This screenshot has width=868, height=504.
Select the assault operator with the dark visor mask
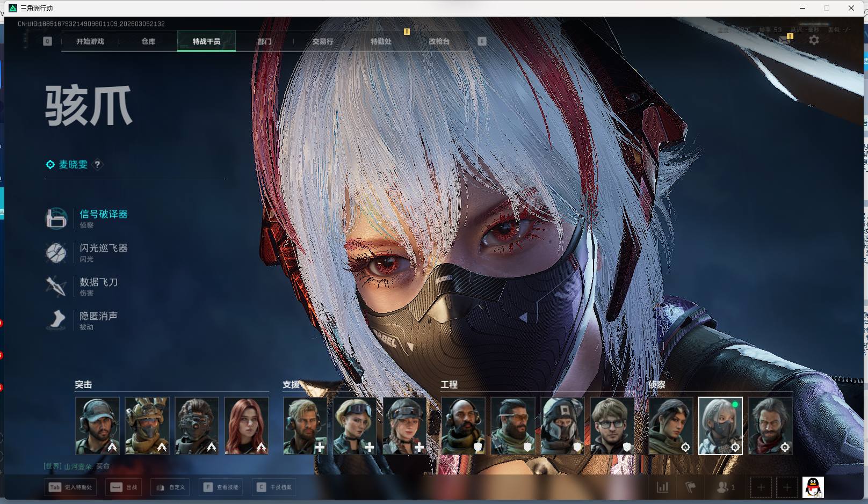[197, 426]
